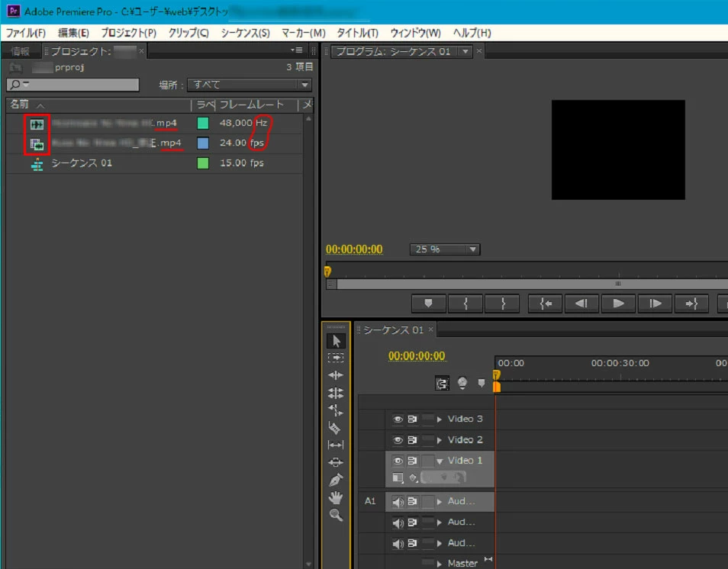Select the Slide tool
This screenshot has width=728, height=569.
pyautogui.click(x=336, y=462)
